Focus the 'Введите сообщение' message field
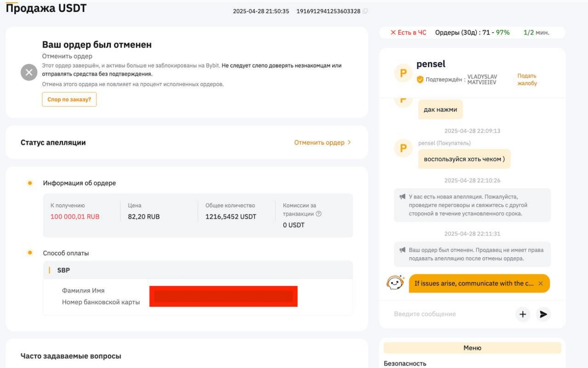588x368 pixels. coord(450,314)
